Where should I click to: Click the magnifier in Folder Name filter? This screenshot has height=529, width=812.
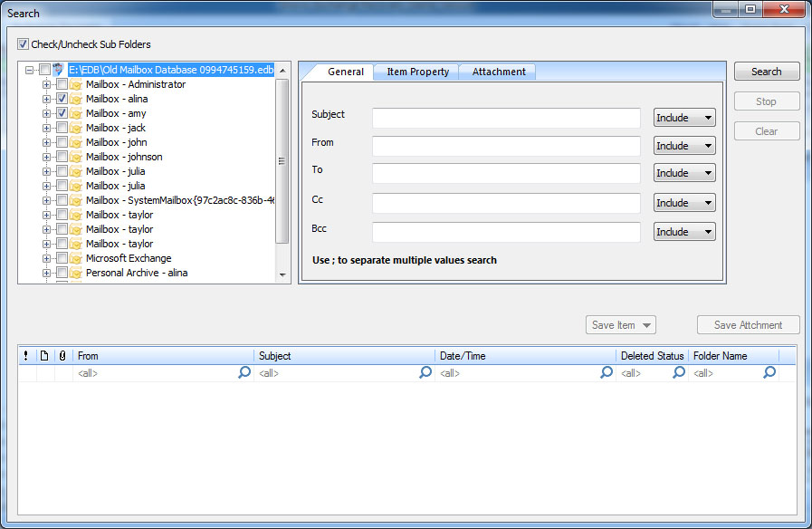click(769, 372)
